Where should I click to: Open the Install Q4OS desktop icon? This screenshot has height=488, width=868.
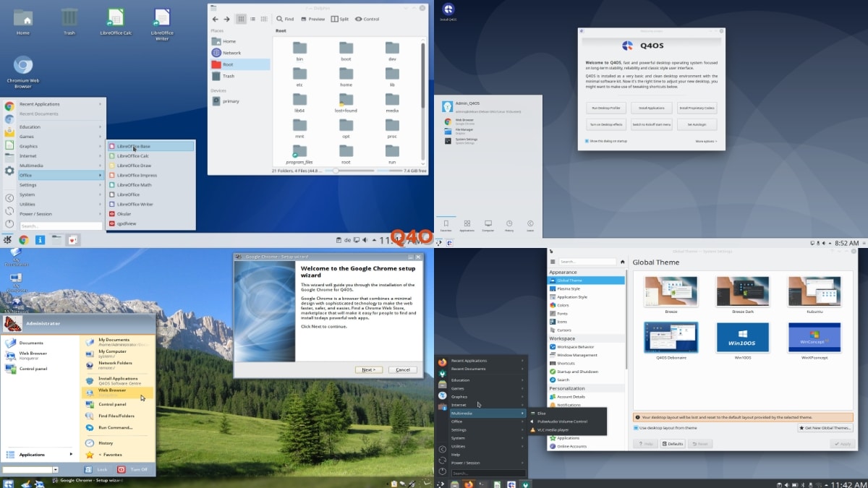(x=448, y=12)
